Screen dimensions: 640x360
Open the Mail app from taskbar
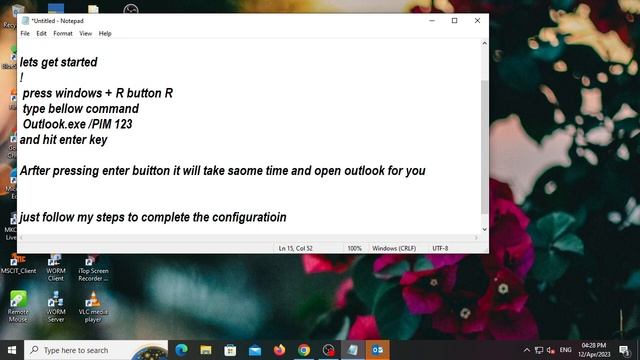click(x=255, y=350)
